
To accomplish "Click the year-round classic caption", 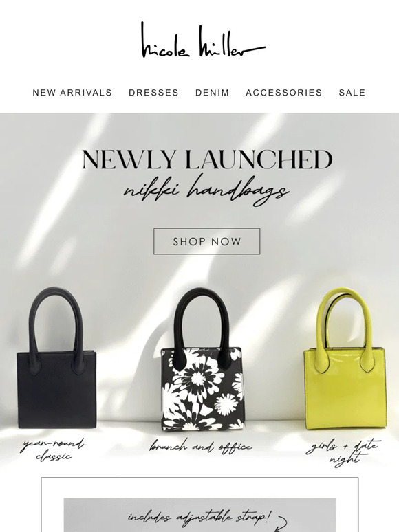I will [53, 450].
